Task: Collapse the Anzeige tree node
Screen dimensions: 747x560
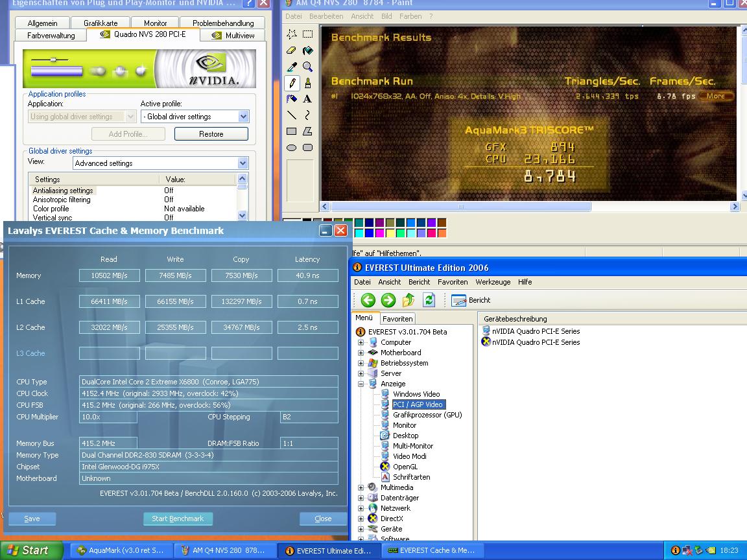Action: pyautogui.click(x=361, y=384)
